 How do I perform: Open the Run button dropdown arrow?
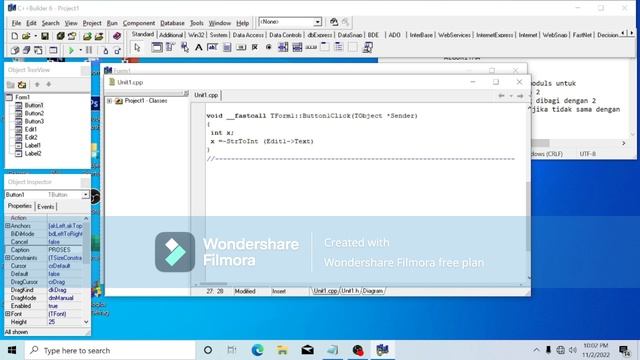[80, 50]
